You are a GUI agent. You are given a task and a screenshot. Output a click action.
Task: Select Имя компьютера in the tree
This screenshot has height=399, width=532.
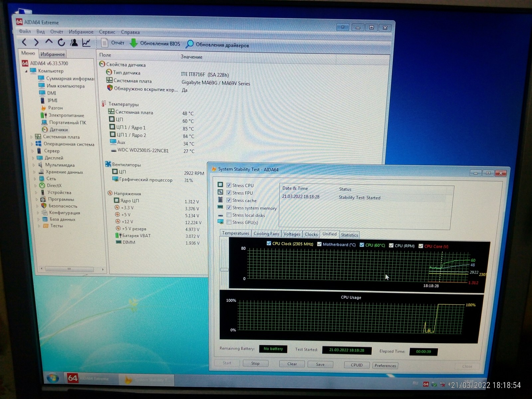[x=66, y=86]
